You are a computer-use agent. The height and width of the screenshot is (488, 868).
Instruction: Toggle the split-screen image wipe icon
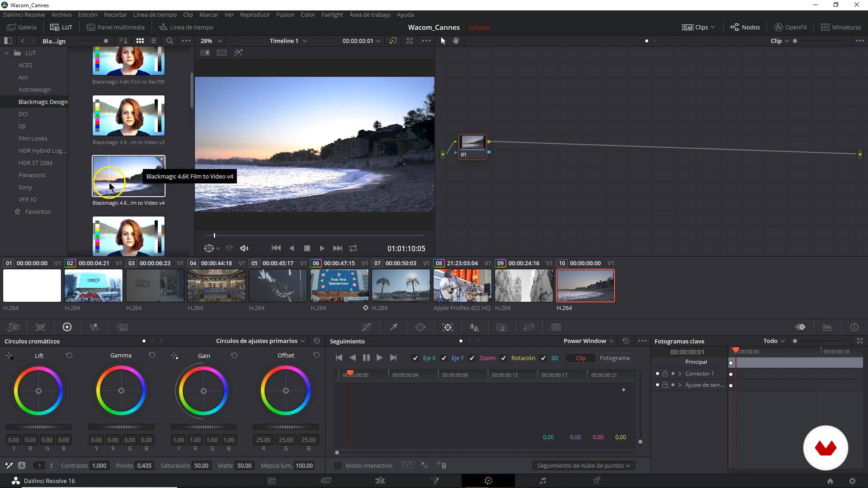205,53
